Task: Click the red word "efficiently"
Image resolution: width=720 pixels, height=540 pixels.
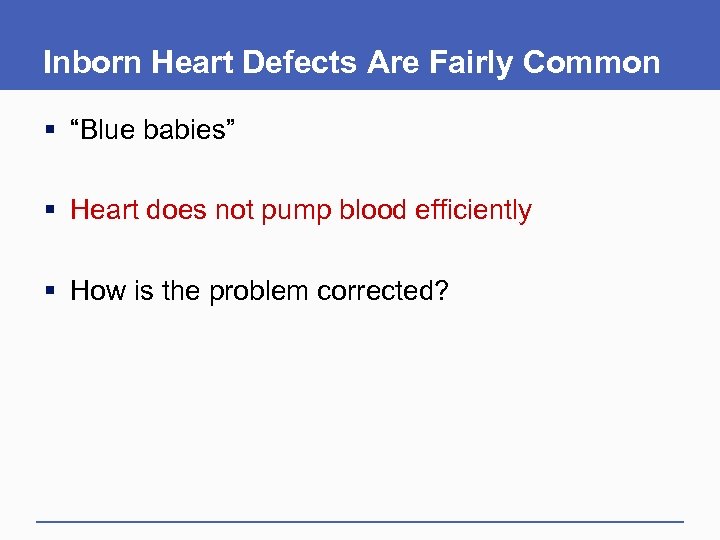Action: pos(469,210)
